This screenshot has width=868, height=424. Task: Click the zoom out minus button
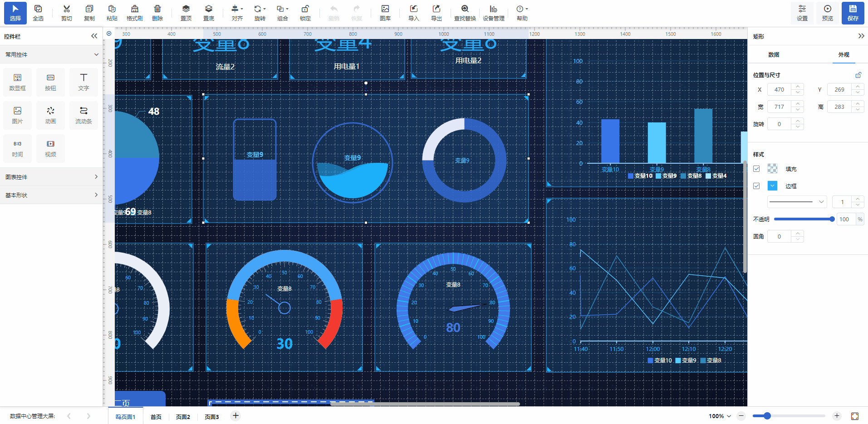(741, 416)
